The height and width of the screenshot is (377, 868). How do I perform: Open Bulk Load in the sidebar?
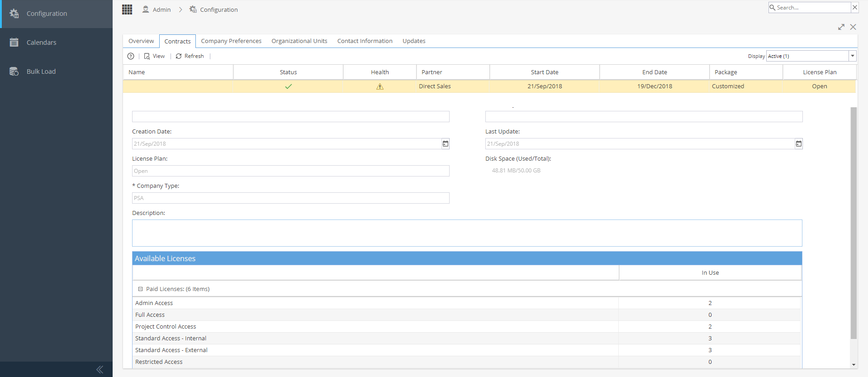click(56, 72)
